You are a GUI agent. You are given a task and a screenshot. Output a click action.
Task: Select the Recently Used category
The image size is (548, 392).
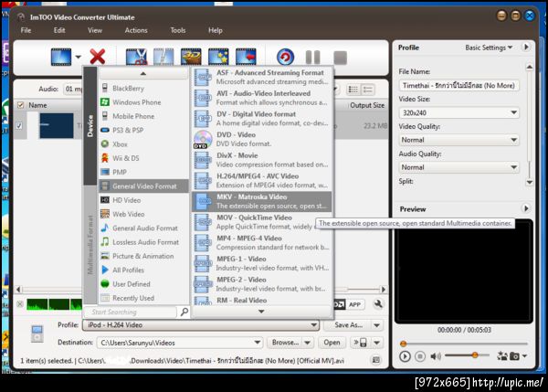tap(143, 298)
